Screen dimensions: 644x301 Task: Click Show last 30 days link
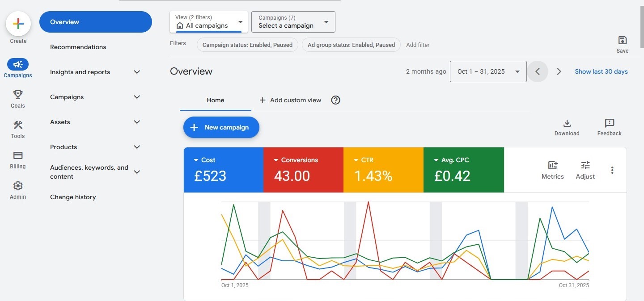601,71
